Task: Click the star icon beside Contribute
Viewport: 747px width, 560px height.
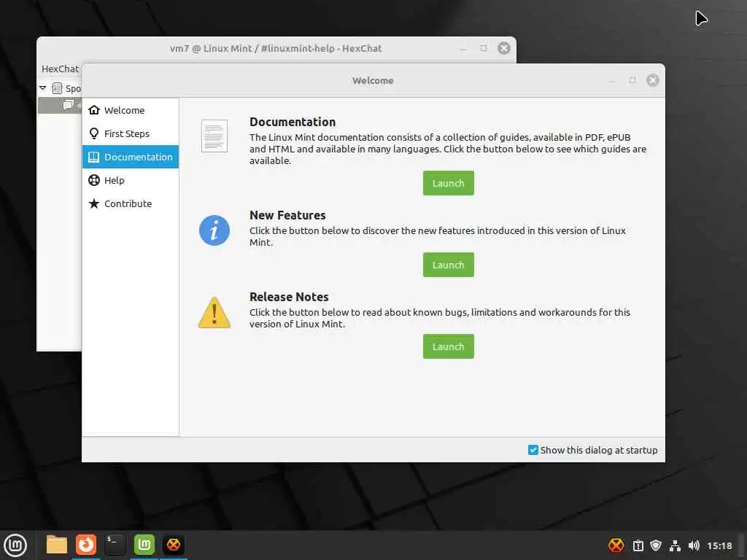Action: click(94, 203)
